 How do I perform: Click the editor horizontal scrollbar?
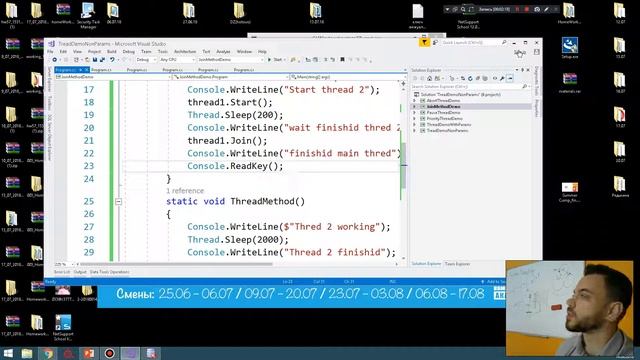[x=176, y=264]
